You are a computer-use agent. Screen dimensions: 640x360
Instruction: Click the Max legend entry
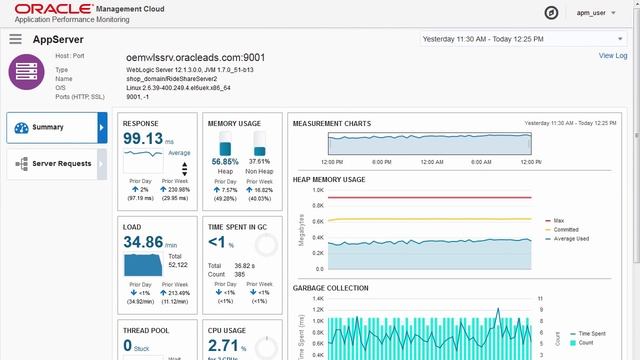[x=555, y=220]
